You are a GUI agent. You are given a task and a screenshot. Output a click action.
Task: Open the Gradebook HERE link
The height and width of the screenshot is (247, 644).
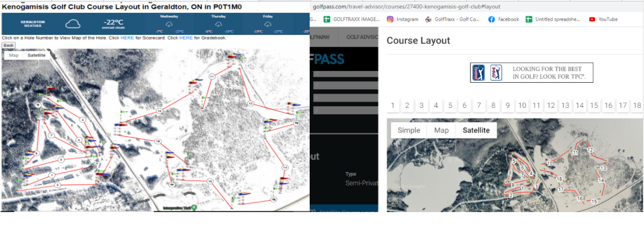click(x=186, y=38)
